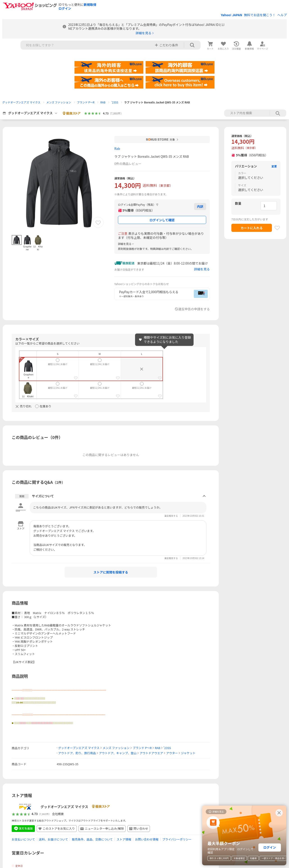
Task: Open お支払いについて store link
Action: click(x=23, y=839)
